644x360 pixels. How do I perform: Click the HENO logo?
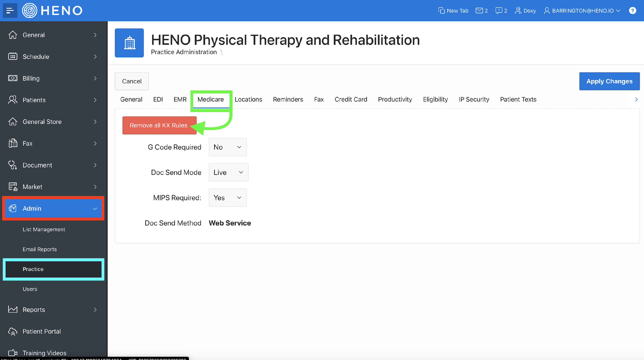tap(53, 11)
